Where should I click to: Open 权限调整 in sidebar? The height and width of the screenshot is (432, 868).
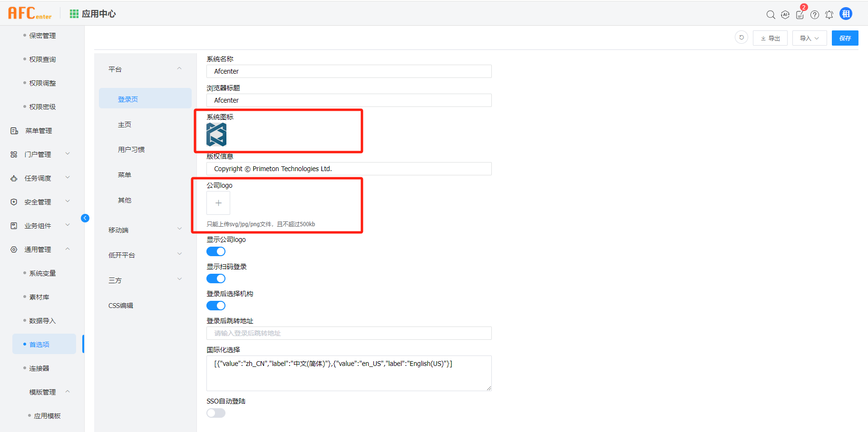42,83
